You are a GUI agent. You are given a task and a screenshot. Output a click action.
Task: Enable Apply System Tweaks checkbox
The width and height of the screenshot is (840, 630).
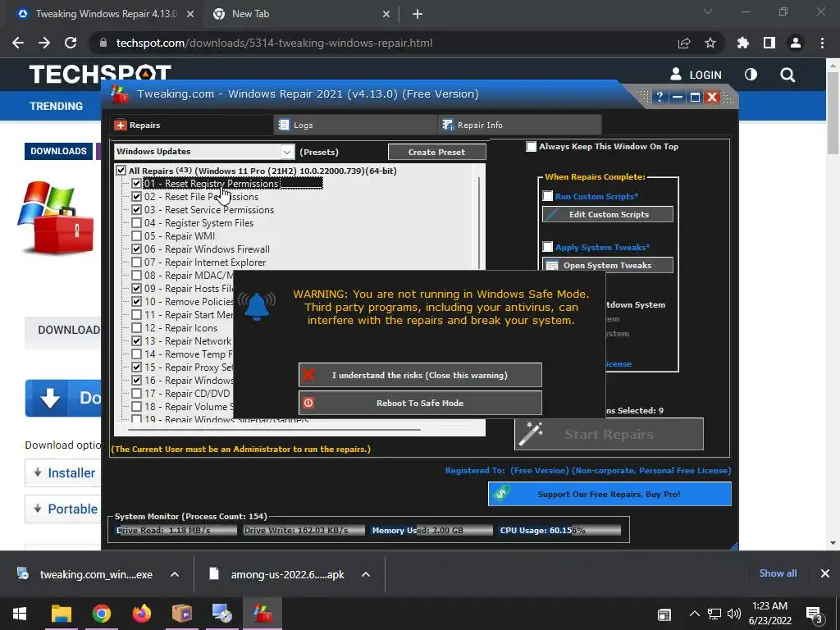(547, 247)
